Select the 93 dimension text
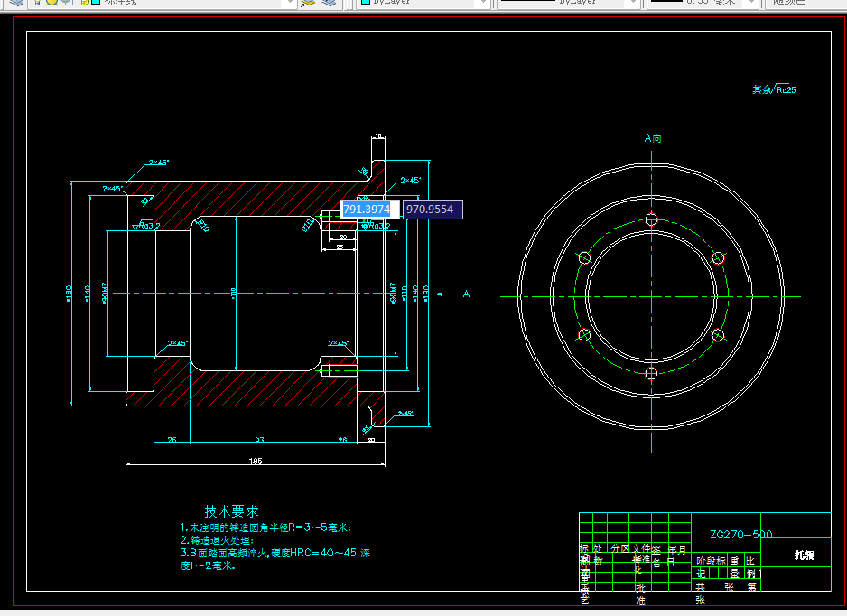 coord(259,441)
